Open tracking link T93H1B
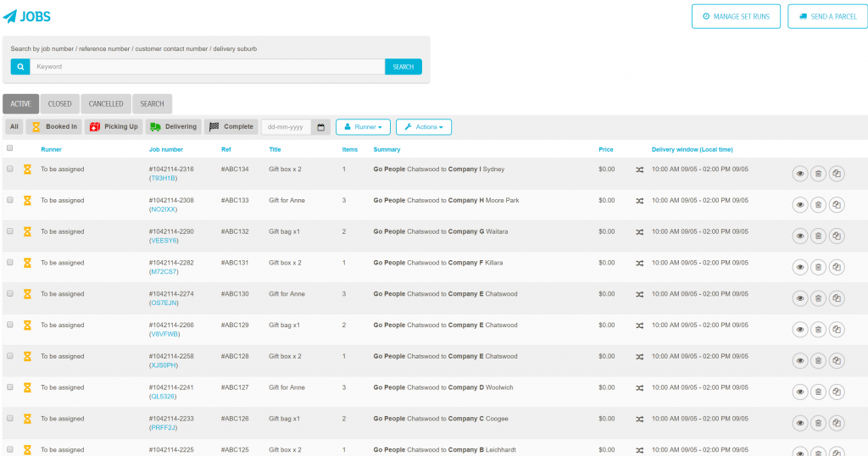Image resolution: width=868 pixels, height=456 pixels. (x=164, y=178)
